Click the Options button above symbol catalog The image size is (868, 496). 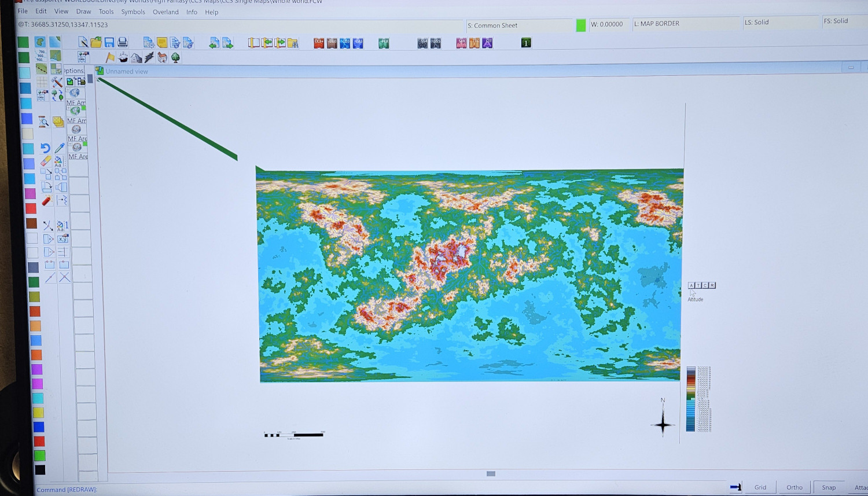73,71
